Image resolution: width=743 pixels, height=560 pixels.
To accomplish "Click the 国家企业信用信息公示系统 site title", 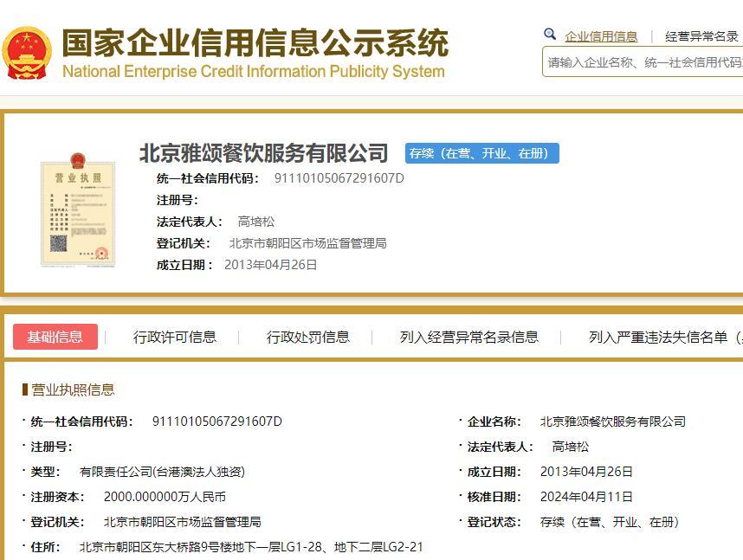I will (255, 42).
